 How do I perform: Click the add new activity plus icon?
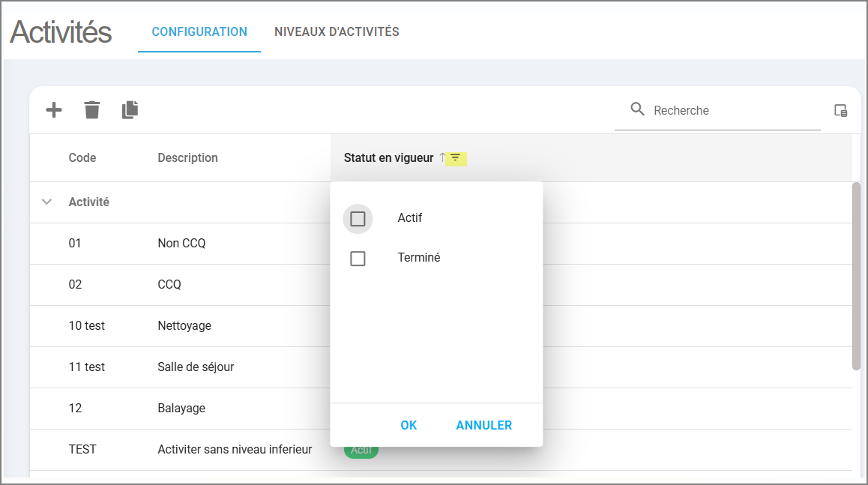tap(54, 110)
